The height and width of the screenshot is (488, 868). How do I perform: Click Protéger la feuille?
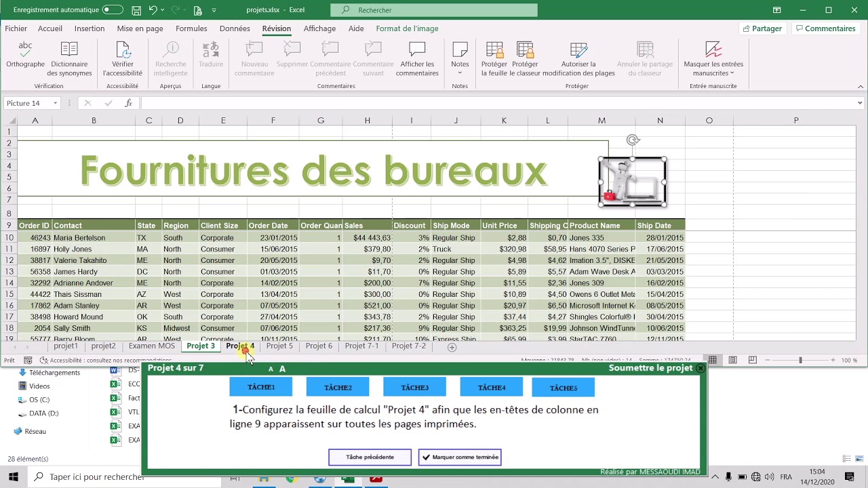click(x=494, y=59)
